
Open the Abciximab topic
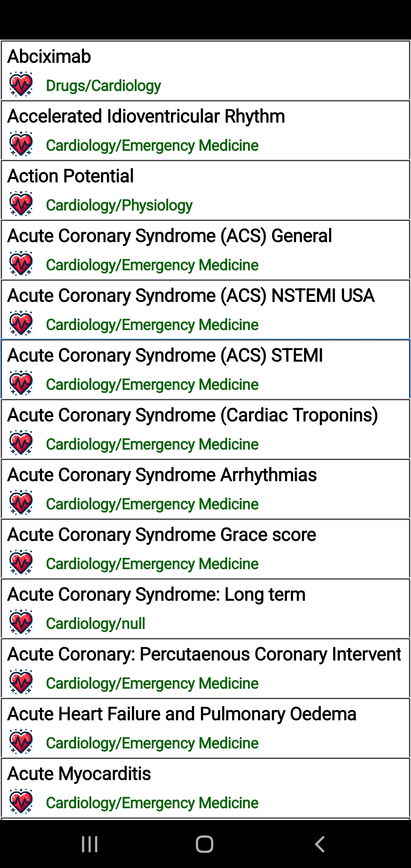tap(49, 56)
